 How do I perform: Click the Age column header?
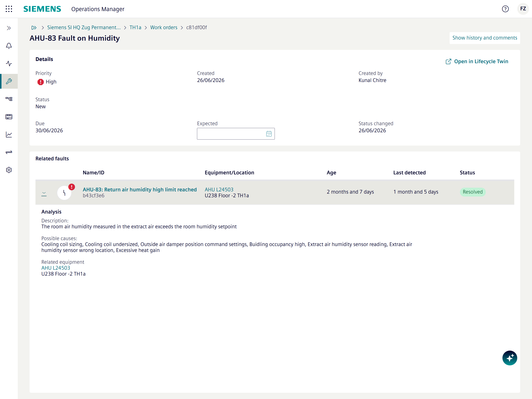[x=331, y=173]
